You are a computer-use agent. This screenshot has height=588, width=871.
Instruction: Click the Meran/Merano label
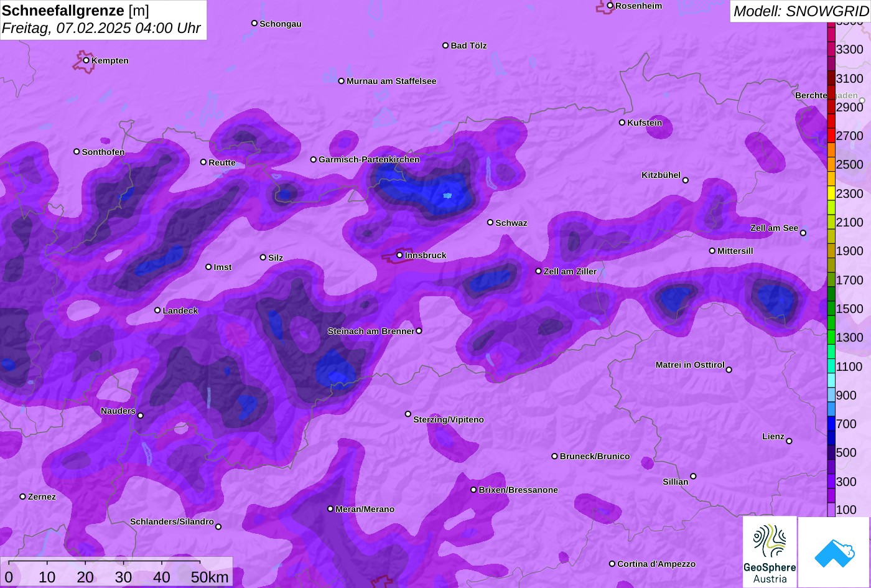tap(365, 510)
